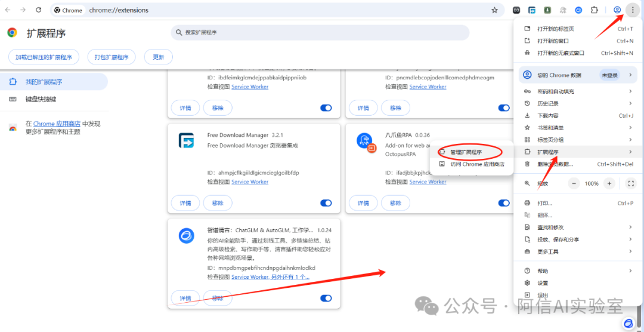Screen dimensions: 644x332
Task: Click the 八爪鱼RPA card logo
Action: (x=366, y=142)
